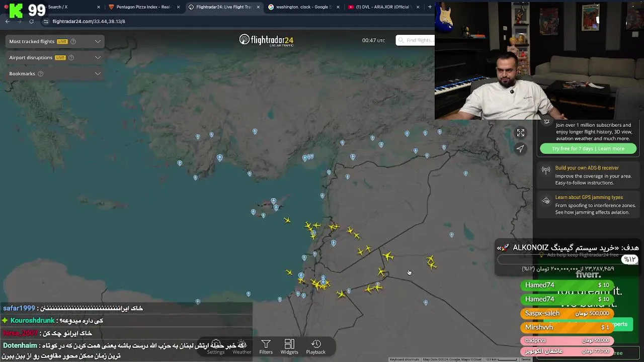Close the DVL - ARIA.XOR tab
The height and width of the screenshot is (362, 644).
pyautogui.click(x=418, y=7)
